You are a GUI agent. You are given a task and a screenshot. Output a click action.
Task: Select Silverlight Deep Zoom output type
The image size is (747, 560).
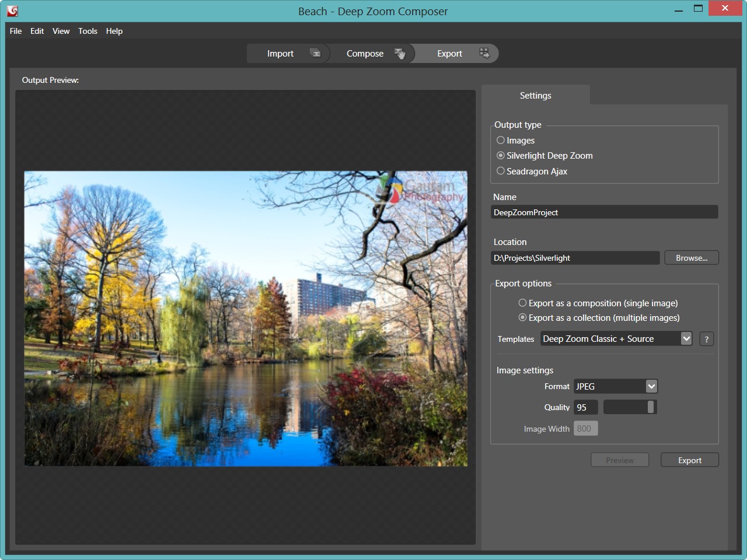500,156
